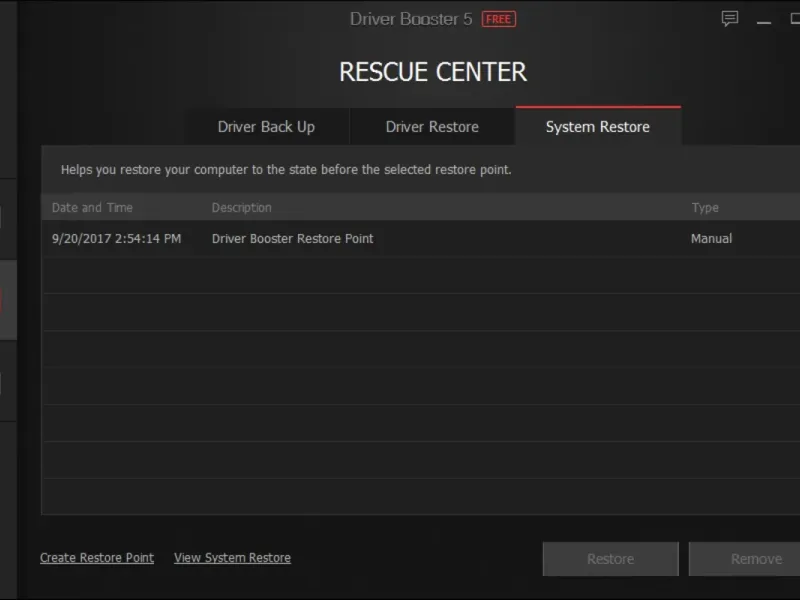Click the FREE edition badge
Image resolution: width=800 pixels, height=600 pixels.
498,19
